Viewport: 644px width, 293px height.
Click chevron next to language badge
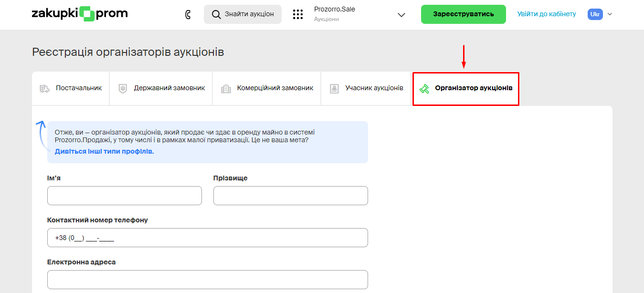(x=610, y=14)
